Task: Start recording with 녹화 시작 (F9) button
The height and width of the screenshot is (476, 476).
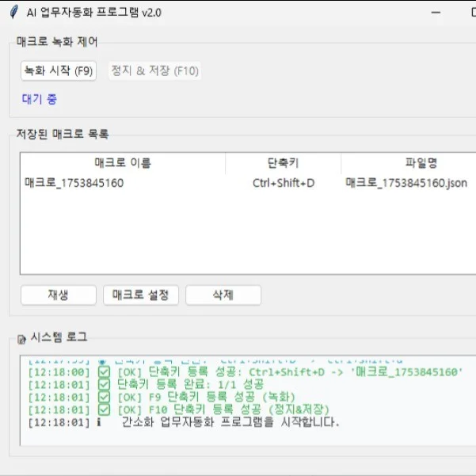Action: 59,70
